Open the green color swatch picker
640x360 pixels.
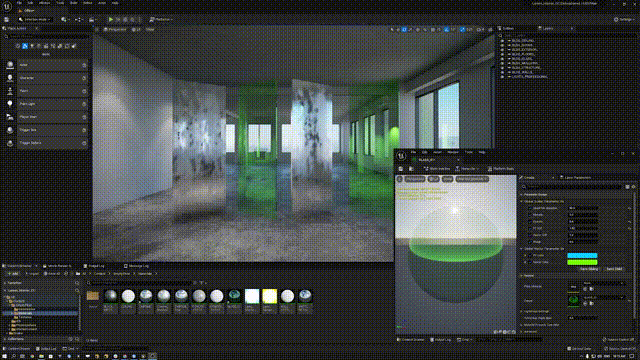[582, 262]
